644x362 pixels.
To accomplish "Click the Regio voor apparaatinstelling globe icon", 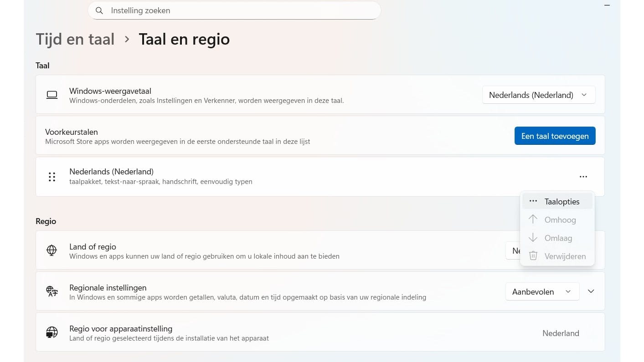I will (52, 333).
